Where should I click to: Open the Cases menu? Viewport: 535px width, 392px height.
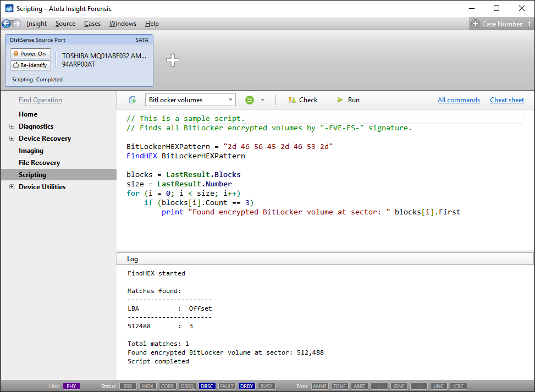(92, 24)
